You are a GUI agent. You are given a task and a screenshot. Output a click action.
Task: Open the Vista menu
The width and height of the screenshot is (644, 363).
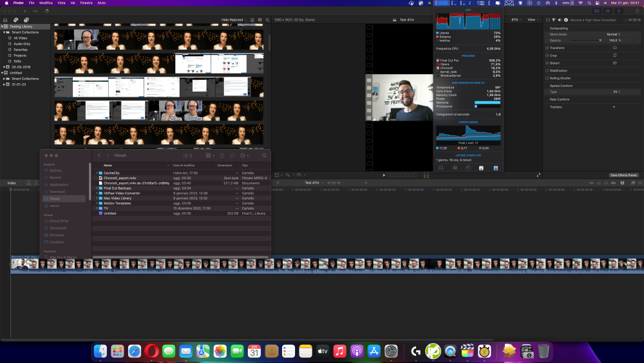pos(61,3)
